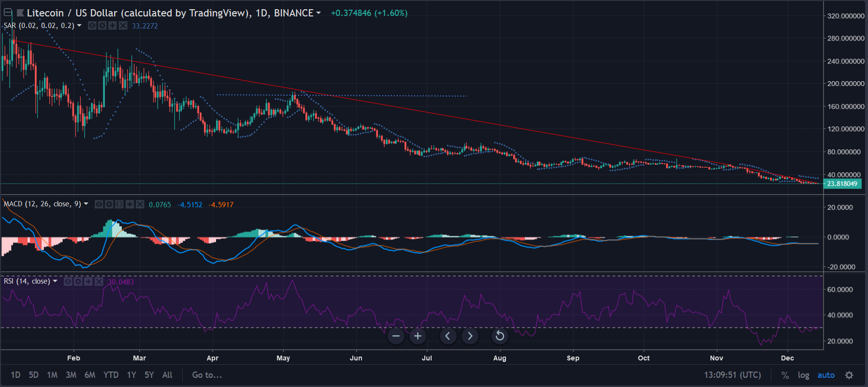Image resolution: width=868 pixels, height=387 pixels.
Task: Remove the MACD indicator with its X
Action: [x=140, y=204]
